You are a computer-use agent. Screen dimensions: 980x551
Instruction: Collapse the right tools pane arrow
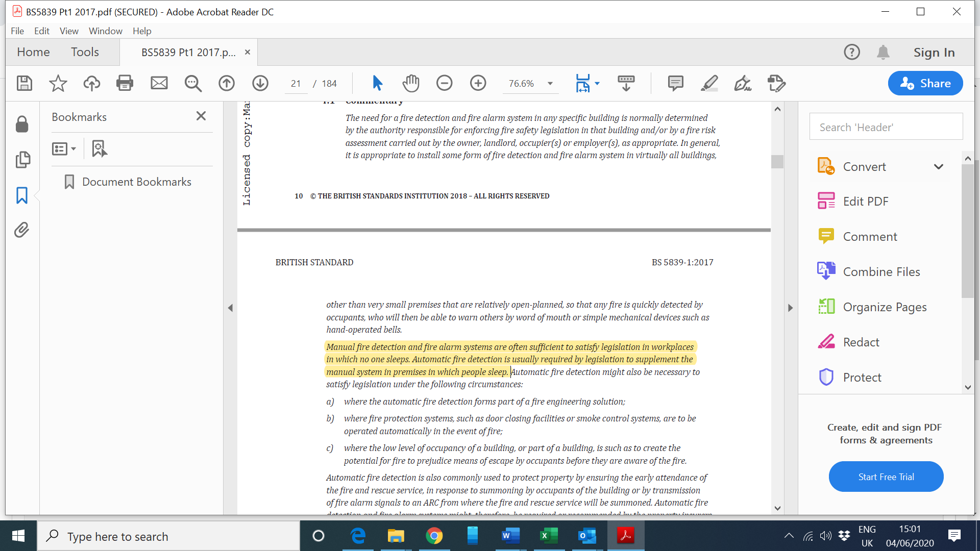790,308
